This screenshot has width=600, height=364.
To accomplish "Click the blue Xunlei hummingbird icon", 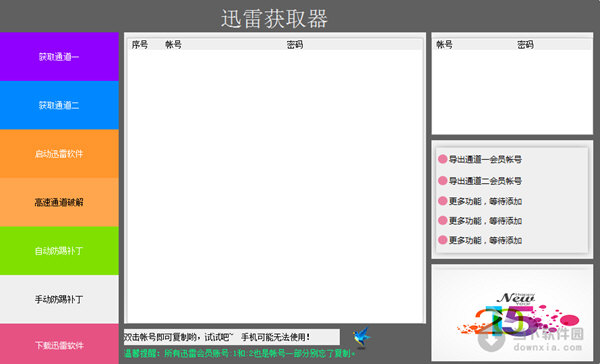I will coord(361,337).
